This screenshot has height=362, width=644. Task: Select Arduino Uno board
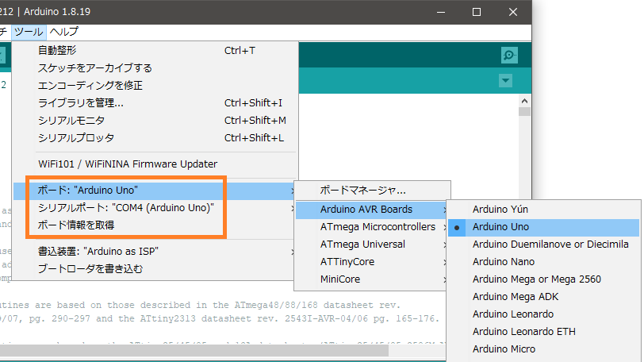[544, 227]
